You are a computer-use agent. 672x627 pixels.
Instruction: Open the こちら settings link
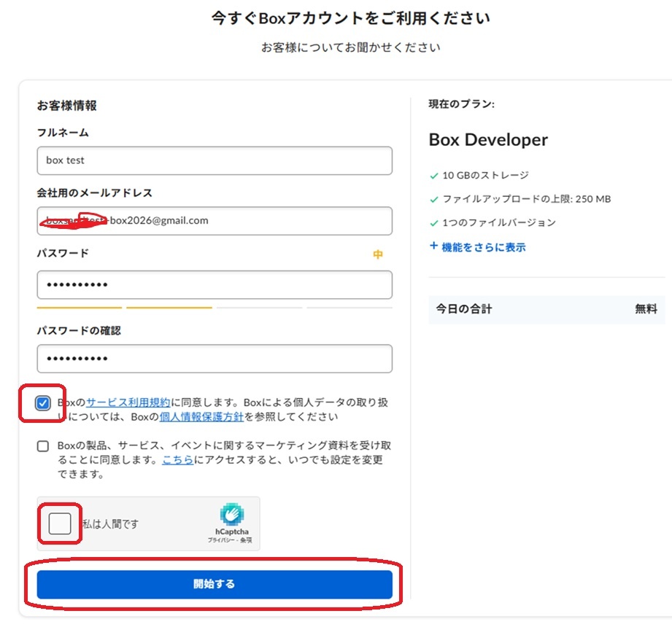tap(177, 460)
